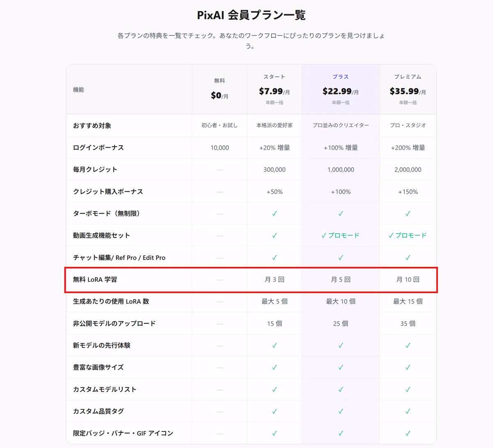
Task: Click the 動画生成機能セット checkmark under スタート
Action: pyautogui.click(x=274, y=235)
